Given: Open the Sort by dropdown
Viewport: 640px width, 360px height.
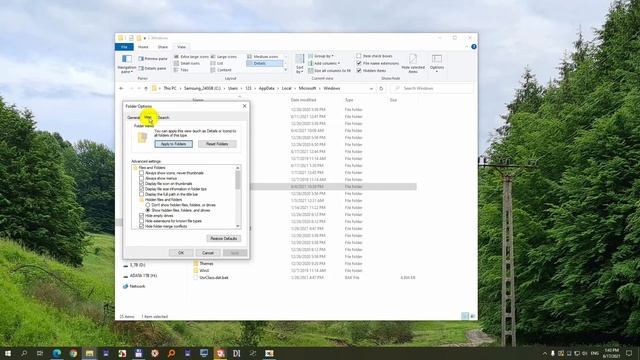Looking at the screenshot, I should click(300, 64).
